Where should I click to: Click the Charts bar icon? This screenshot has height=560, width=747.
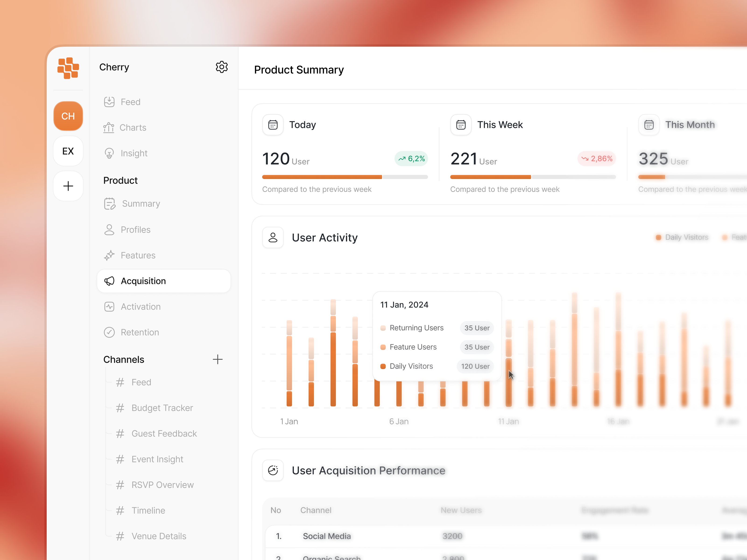[x=108, y=128]
